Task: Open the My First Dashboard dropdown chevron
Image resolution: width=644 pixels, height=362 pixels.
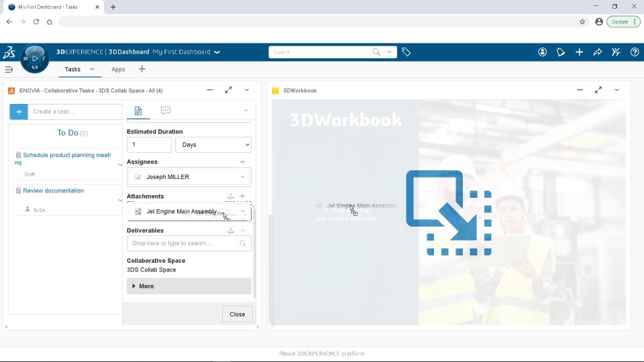Action: coord(217,52)
